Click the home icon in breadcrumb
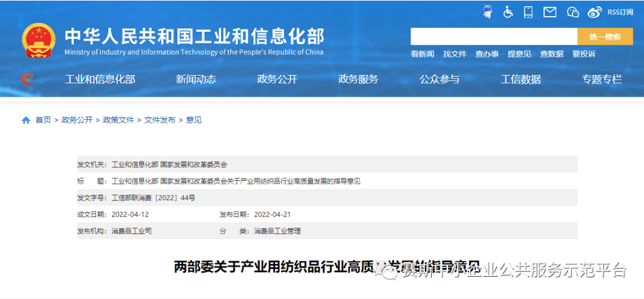Image resolution: width=644 pixels, height=299 pixels. (26, 120)
